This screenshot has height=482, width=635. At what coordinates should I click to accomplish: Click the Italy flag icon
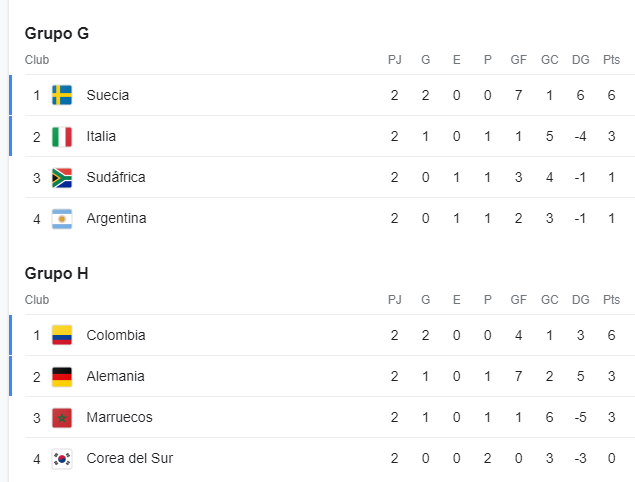[x=62, y=136]
